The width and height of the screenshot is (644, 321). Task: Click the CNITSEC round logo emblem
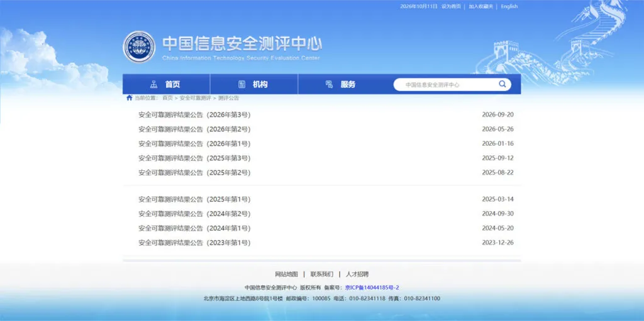139,46
